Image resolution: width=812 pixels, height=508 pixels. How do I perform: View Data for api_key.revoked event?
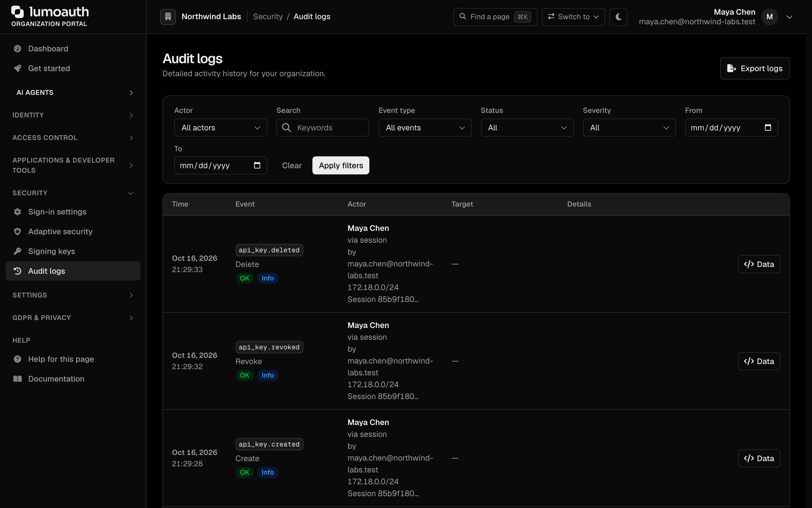coord(759,362)
